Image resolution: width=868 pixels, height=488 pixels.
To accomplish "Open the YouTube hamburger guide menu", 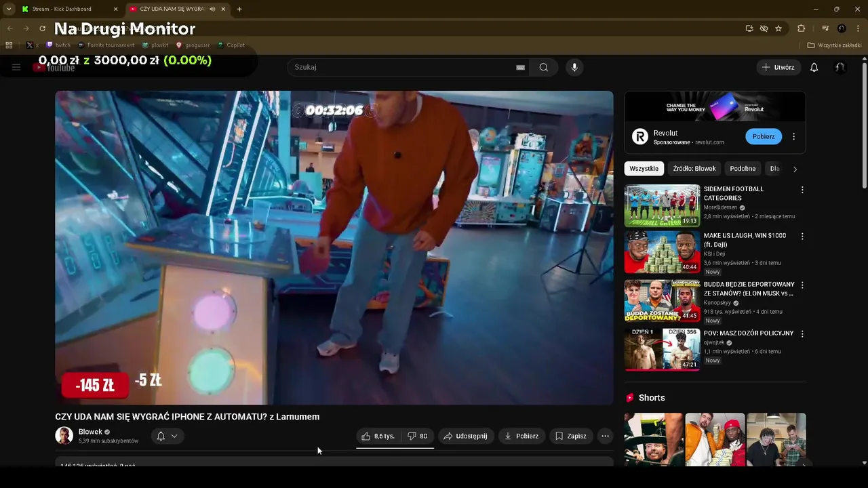I will [x=16, y=67].
